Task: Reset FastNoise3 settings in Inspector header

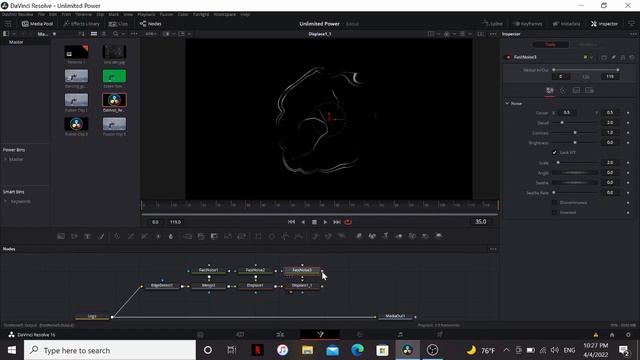Action: click(x=632, y=58)
